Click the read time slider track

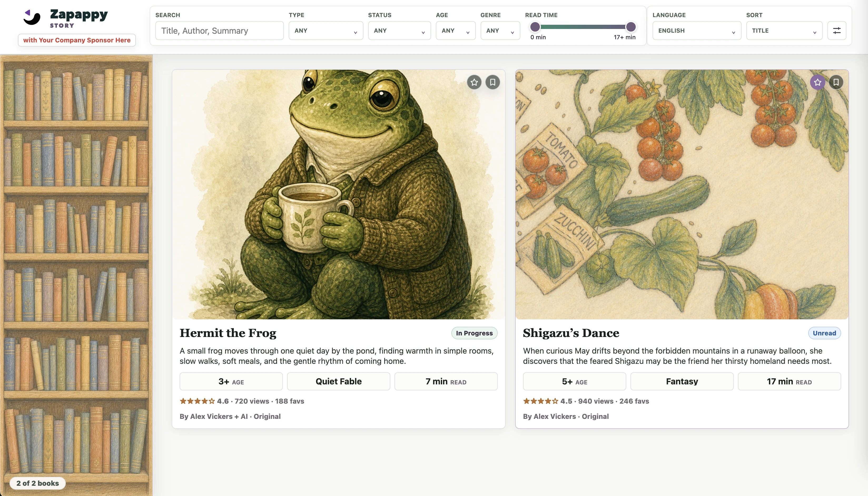[x=583, y=27]
